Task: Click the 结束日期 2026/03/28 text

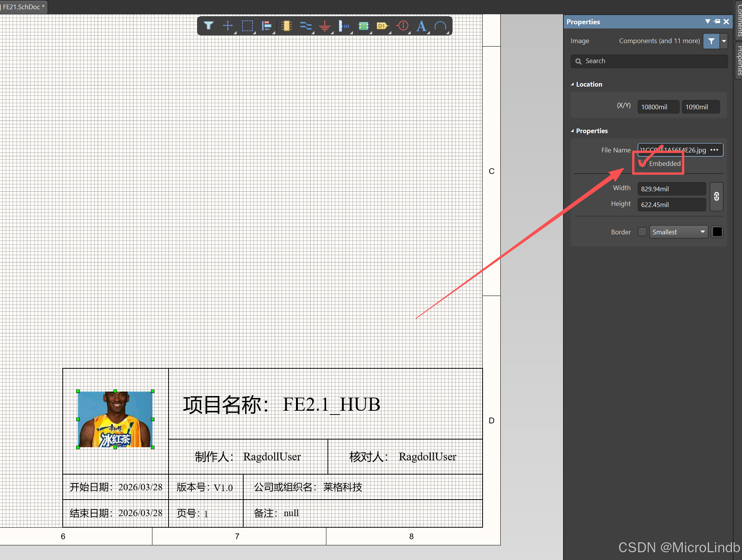Action: (x=116, y=513)
